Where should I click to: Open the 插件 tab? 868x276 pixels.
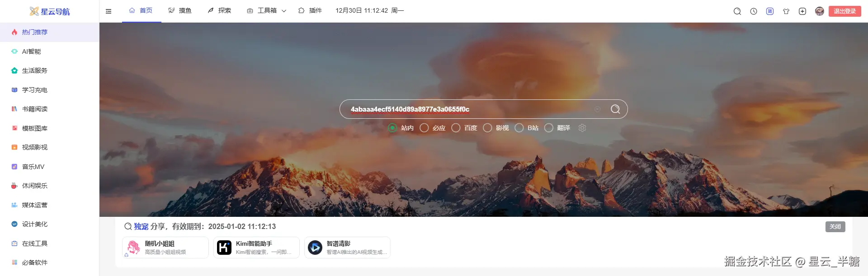(310, 11)
